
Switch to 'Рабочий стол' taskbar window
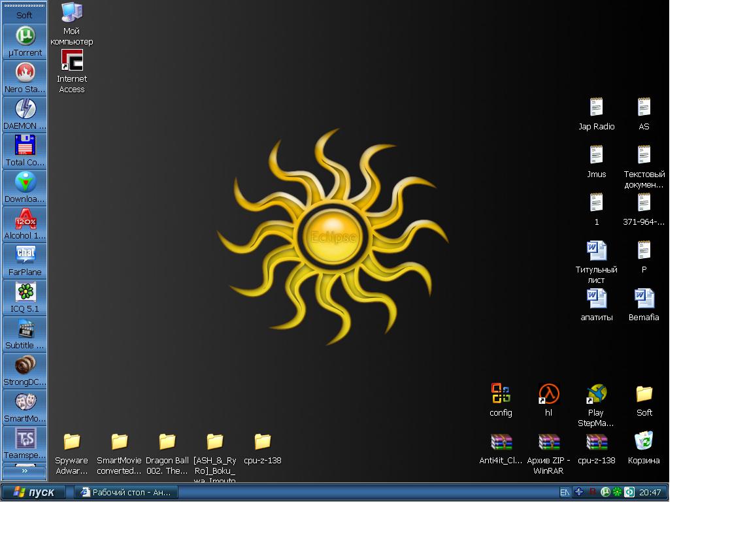tap(125, 492)
